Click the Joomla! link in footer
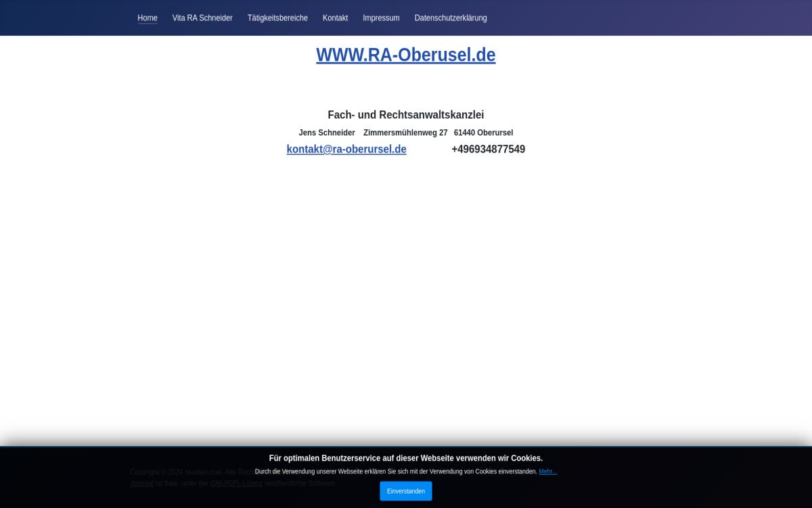 point(142,484)
